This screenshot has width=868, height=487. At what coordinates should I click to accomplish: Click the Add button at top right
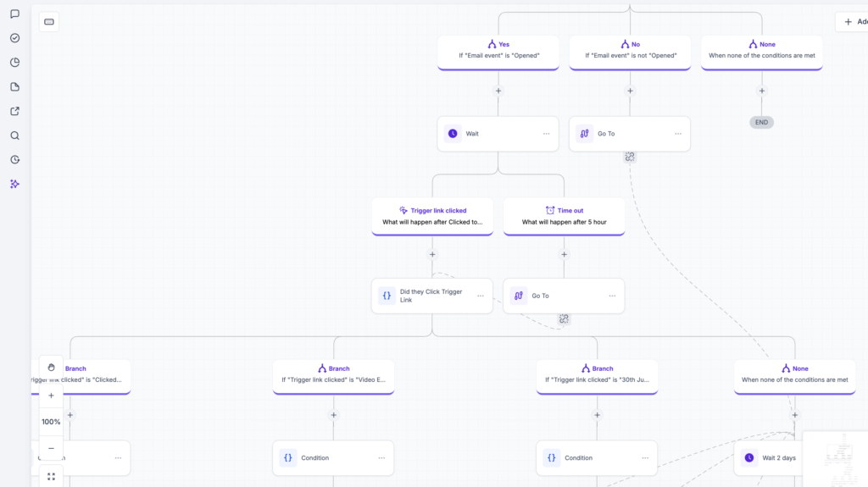click(x=853, y=21)
